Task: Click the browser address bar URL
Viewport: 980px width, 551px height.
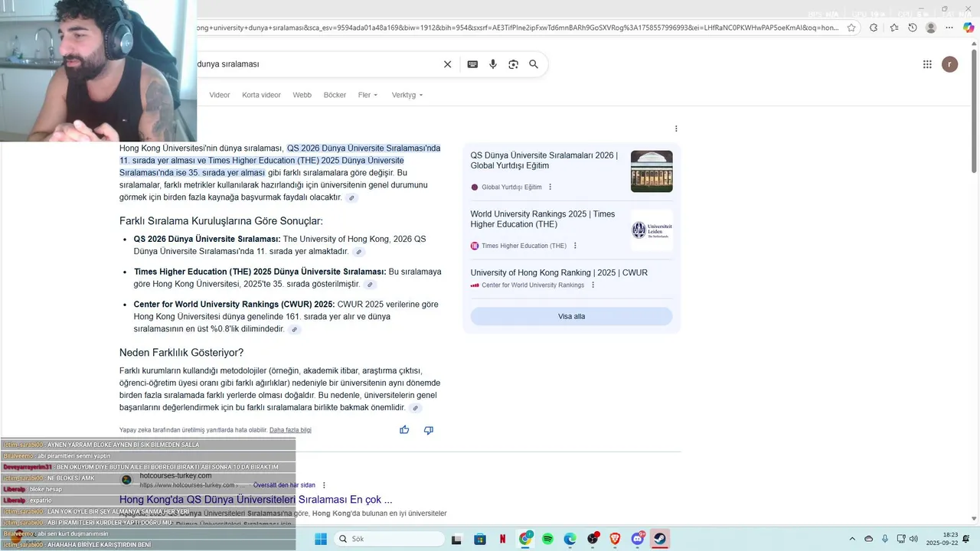Action: tap(518, 28)
